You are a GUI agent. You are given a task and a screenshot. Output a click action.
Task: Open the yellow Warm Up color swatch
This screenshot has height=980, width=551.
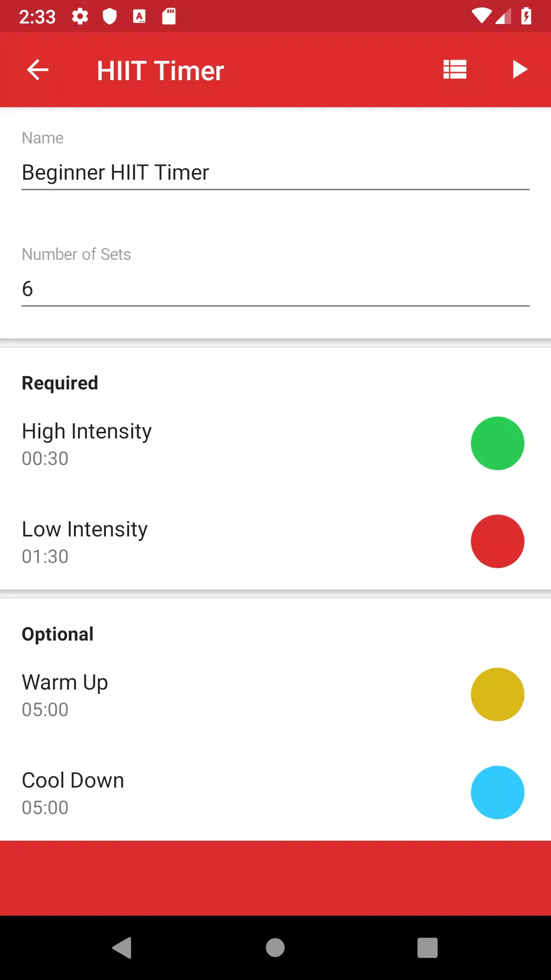click(x=497, y=694)
